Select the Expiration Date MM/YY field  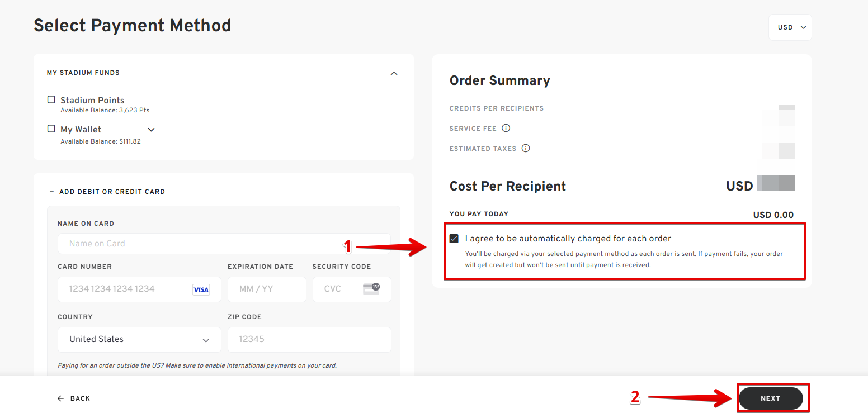(x=267, y=289)
